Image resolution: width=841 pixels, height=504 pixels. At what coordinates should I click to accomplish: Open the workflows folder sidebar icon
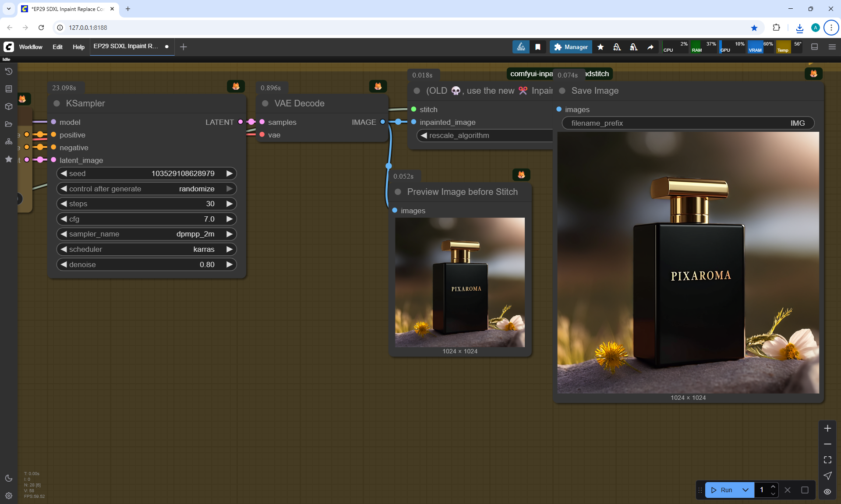(9, 124)
